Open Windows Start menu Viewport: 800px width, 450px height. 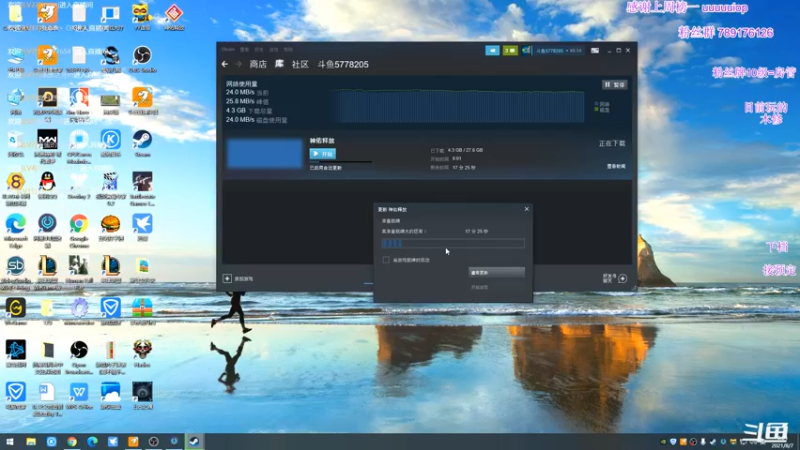(10, 441)
